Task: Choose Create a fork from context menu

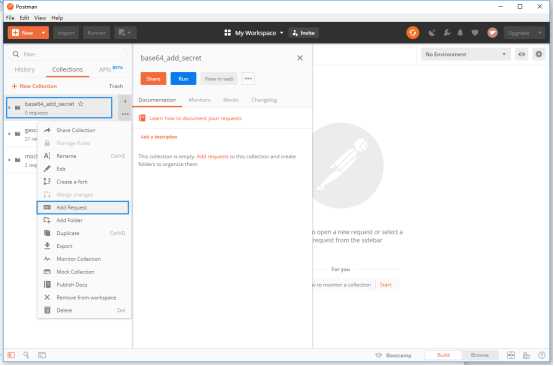Action: click(x=83, y=182)
